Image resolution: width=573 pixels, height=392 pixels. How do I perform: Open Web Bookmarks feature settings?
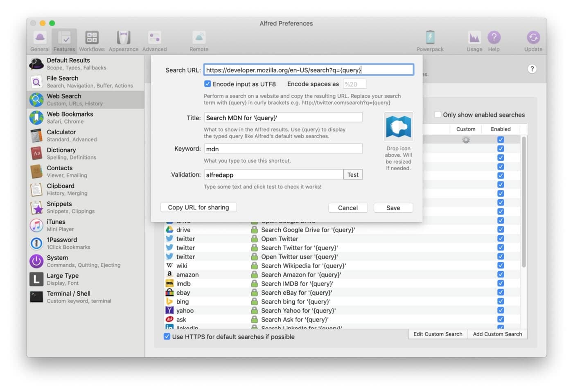(86, 118)
